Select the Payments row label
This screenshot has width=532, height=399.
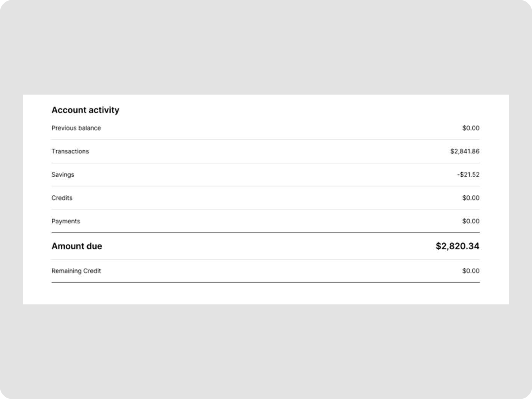pyautogui.click(x=66, y=221)
